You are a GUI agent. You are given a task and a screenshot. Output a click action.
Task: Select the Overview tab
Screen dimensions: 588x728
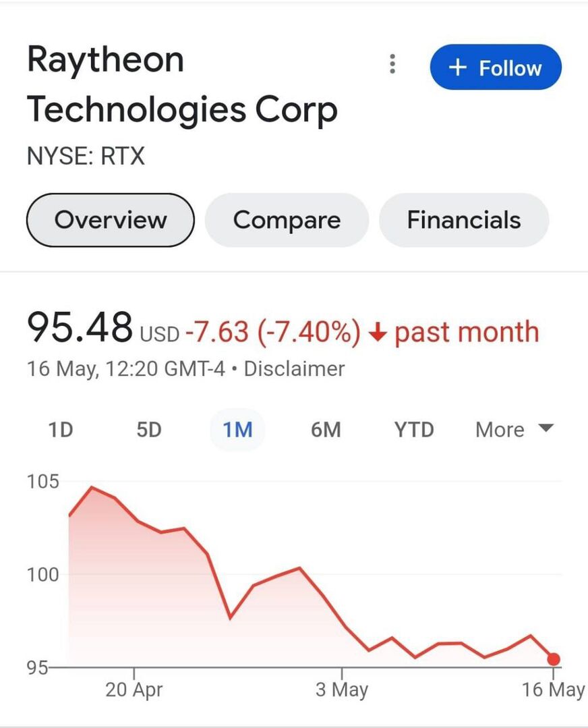(111, 220)
